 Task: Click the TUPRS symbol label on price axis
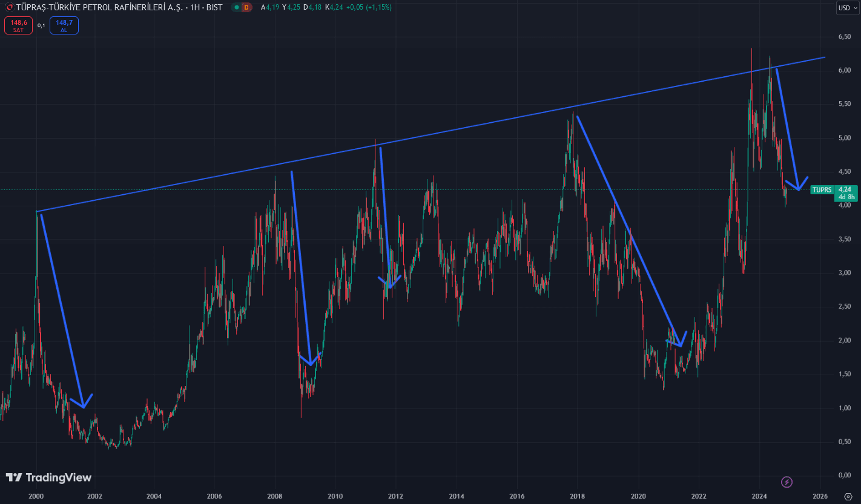pyautogui.click(x=822, y=189)
